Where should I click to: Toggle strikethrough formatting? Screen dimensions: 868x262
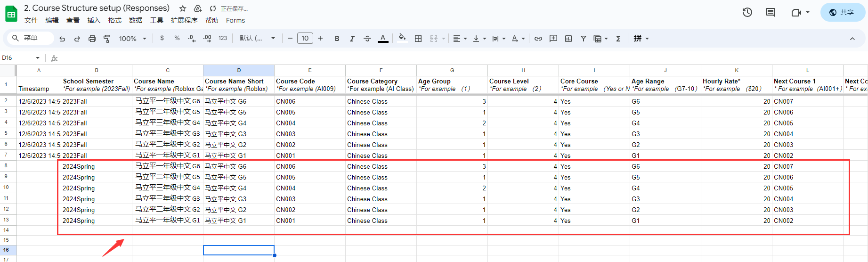pos(367,39)
